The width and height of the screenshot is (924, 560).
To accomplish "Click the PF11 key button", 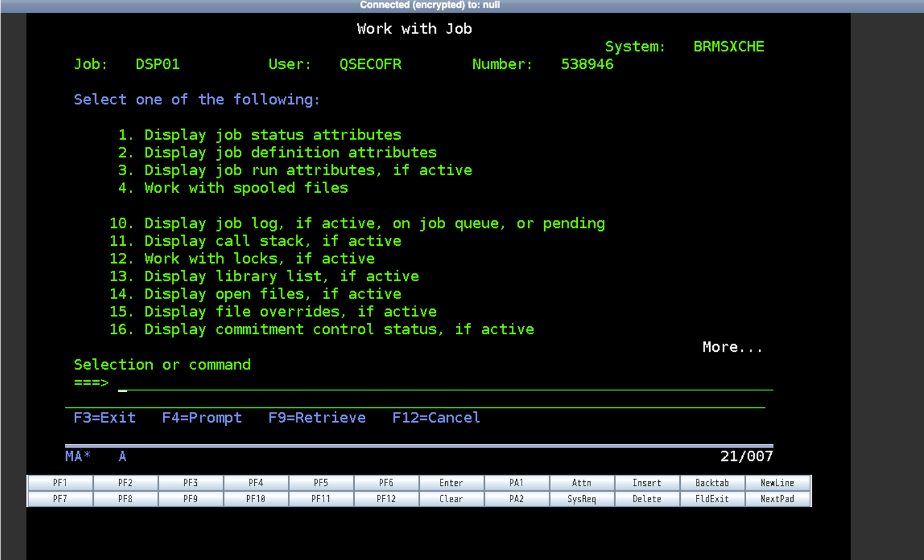I will [x=321, y=499].
